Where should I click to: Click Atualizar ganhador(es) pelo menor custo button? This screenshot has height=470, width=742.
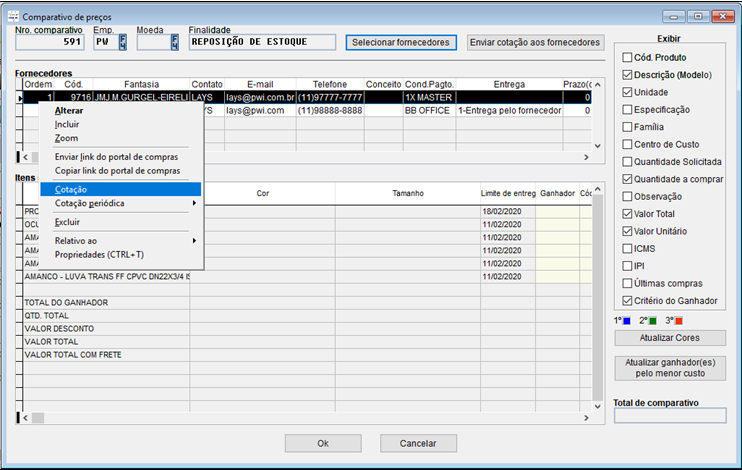[669, 367]
